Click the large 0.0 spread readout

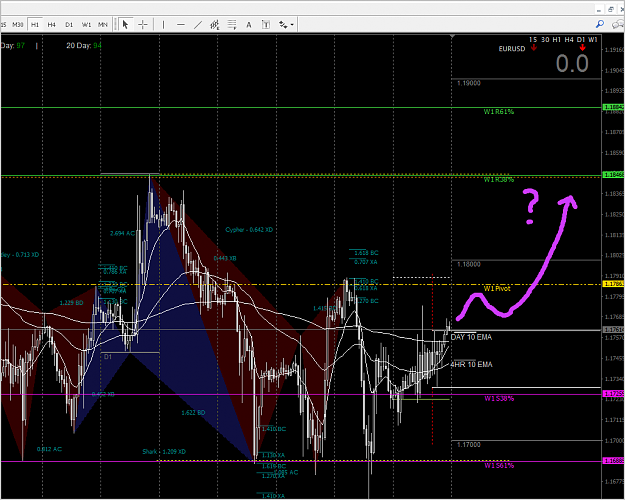point(572,63)
